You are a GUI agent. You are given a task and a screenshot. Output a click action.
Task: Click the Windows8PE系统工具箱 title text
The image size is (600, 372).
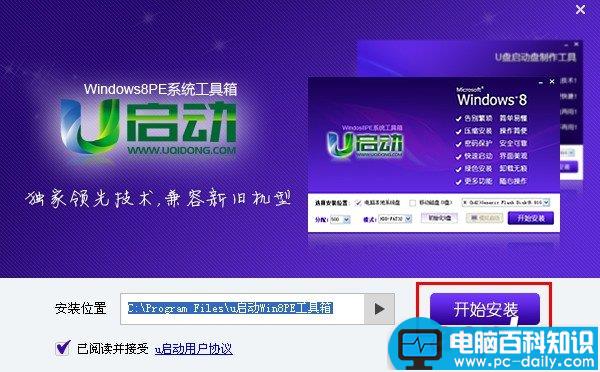click(x=160, y=89)
